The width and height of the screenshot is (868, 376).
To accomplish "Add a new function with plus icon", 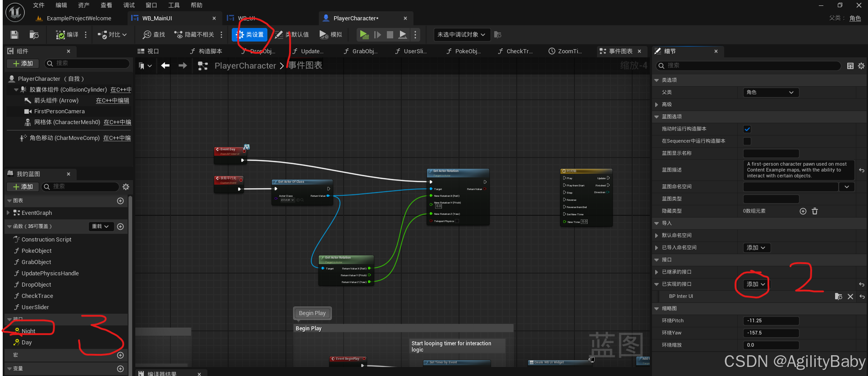I will [120, 227].
